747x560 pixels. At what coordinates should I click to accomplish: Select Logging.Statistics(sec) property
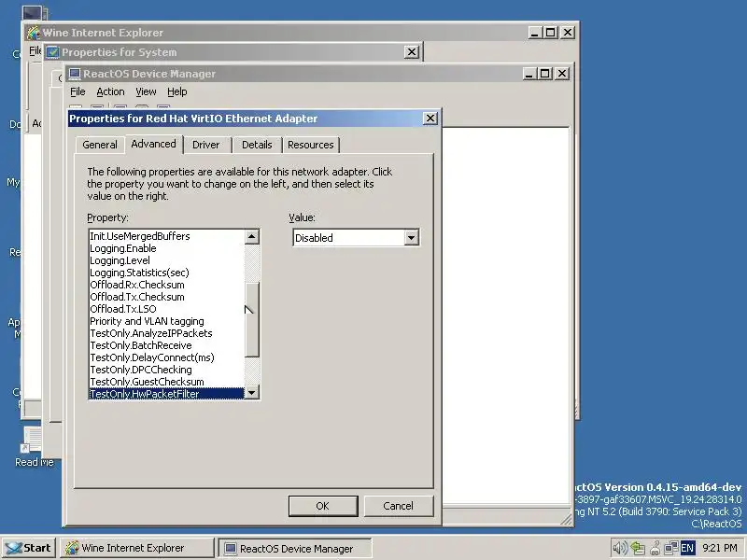pyautogui.click(x=166, y=273)
